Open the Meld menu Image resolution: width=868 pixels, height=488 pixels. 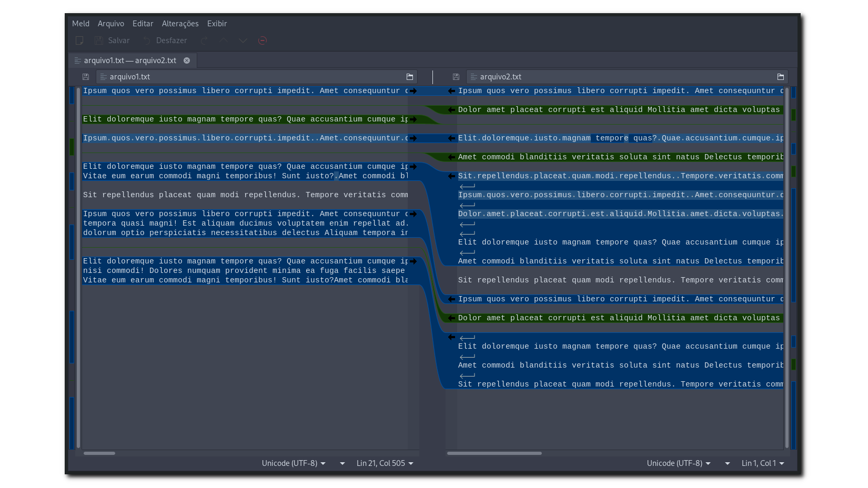[80, 24]
